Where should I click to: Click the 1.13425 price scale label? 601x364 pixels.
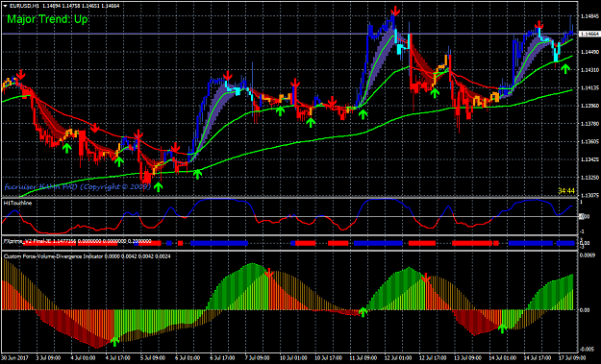(589, 159)
